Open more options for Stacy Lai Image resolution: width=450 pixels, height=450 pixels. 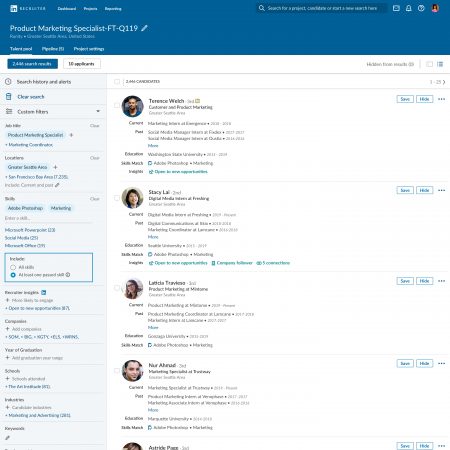[x=441, y=190]
